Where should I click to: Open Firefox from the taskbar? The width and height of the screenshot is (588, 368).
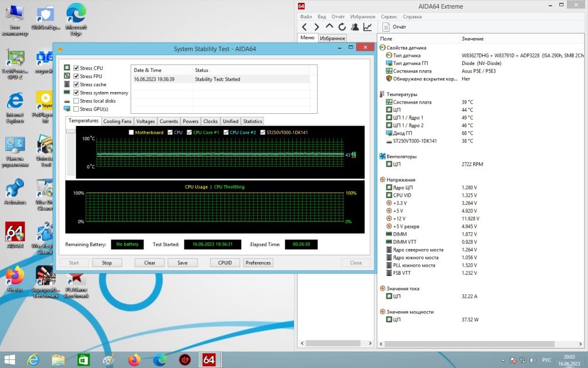pos(133,360)
